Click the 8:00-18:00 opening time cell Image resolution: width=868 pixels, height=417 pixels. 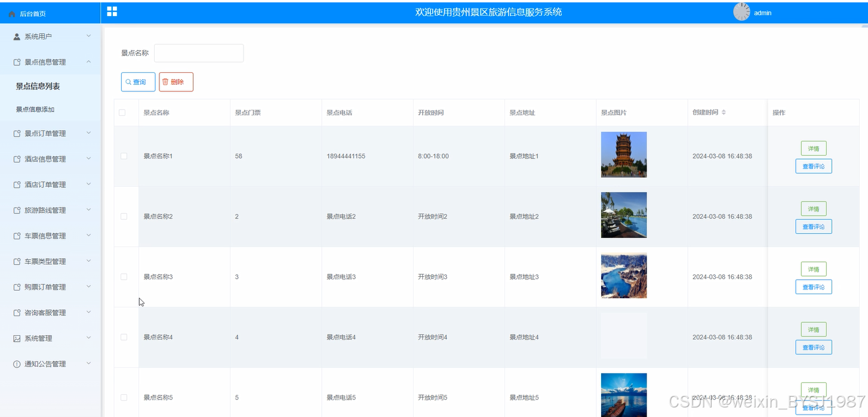point(433,156)
